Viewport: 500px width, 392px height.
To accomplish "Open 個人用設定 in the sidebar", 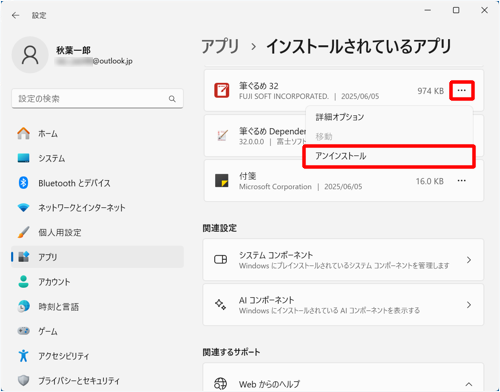I will [x=97, y=232].
